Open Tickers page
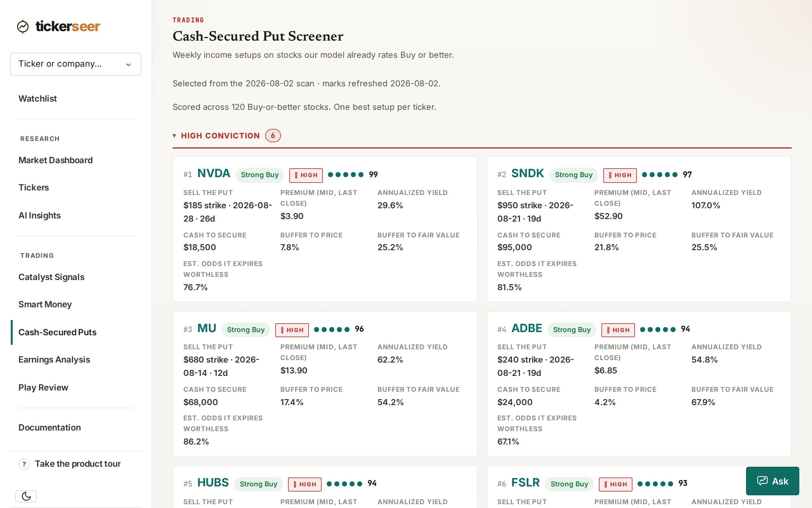 [34, 187]
